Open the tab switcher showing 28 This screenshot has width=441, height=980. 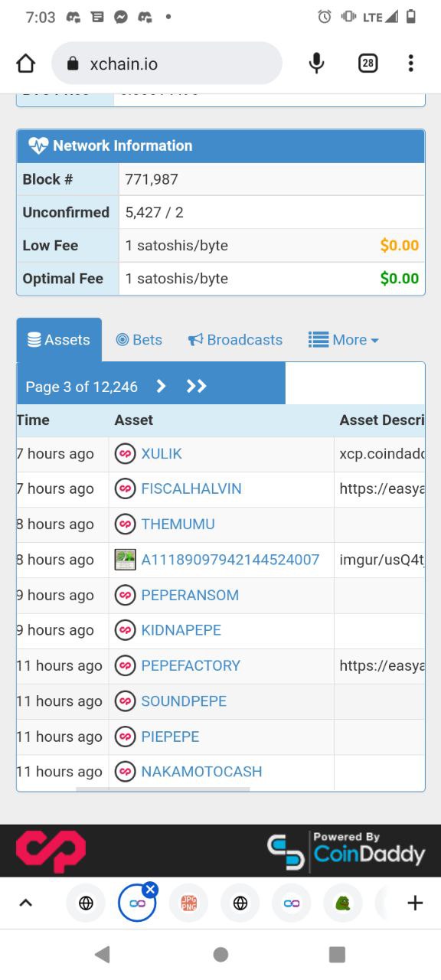[x=367, y=64]
